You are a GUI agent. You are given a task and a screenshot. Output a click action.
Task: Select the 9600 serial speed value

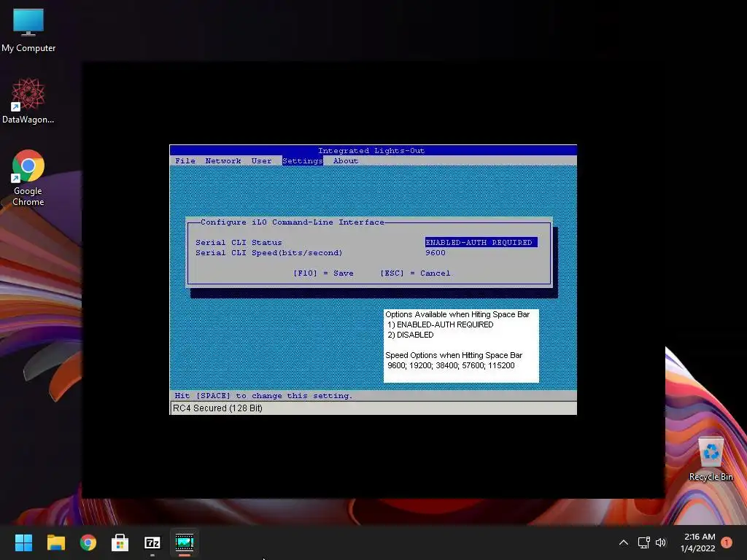436,253
